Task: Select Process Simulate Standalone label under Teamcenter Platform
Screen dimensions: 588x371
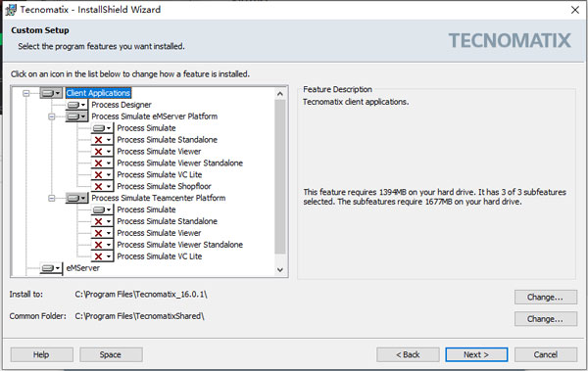Action: [x=168, y=221]
